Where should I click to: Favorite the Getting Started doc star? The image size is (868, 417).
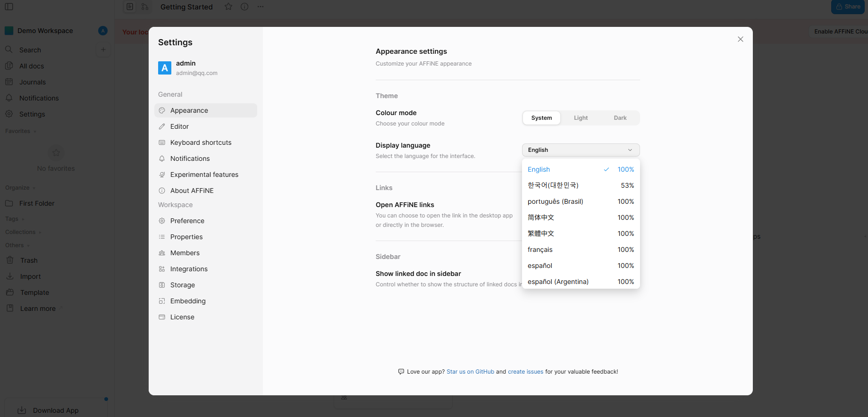coord(228,7)
